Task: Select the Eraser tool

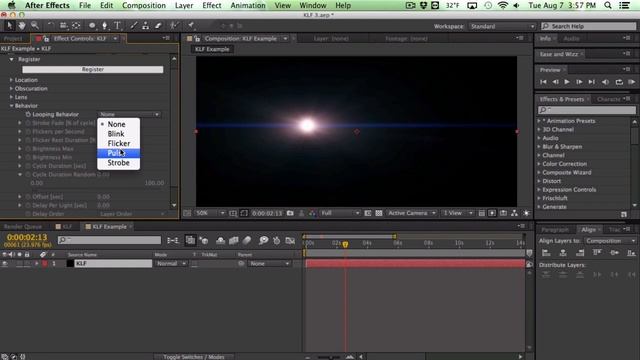Action: point(158,26)
